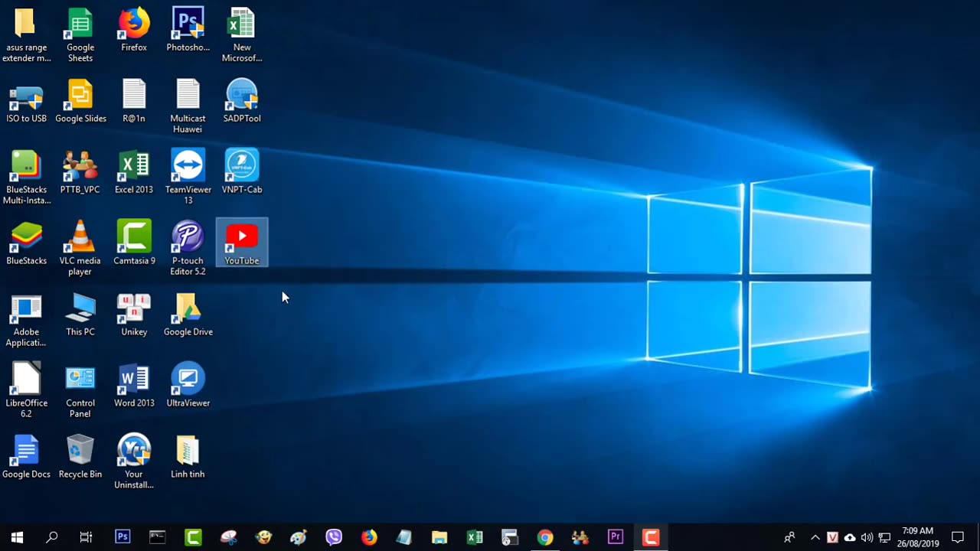This screenshot has width=980, height=551.
Task: Select the Linh tinh folder
Action: [188, 458]
